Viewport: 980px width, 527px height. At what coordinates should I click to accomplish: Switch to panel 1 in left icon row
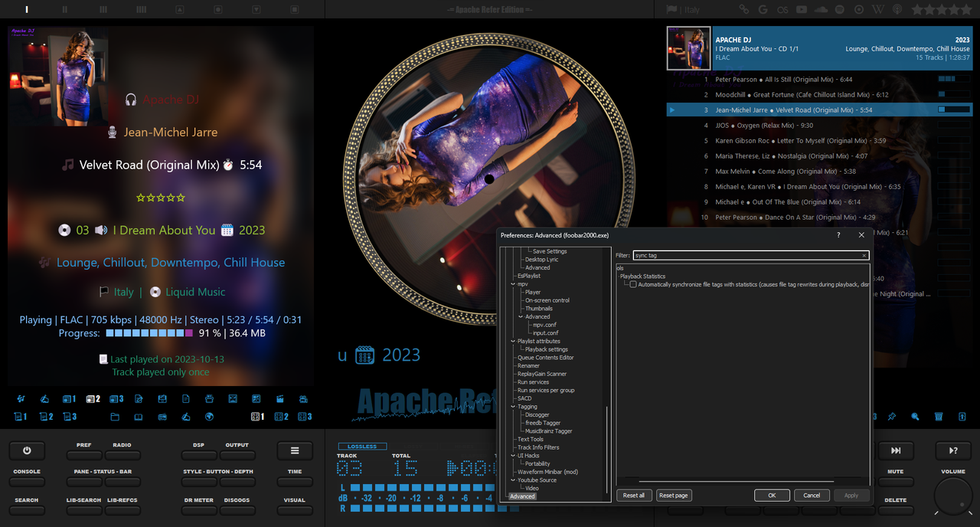[69, 399]
